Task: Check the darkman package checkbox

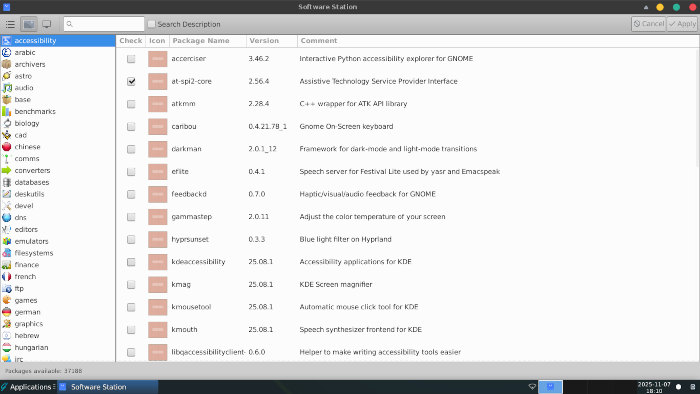Action: 131,149
